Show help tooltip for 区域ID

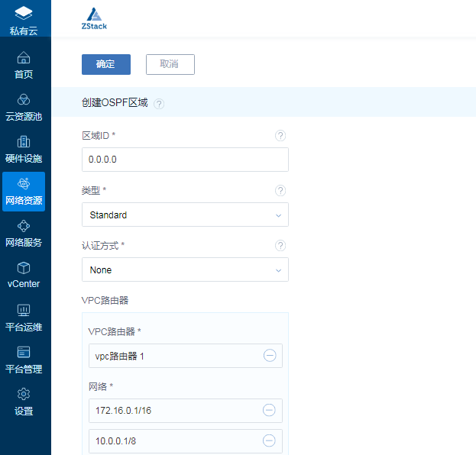[x=280, y=136]
